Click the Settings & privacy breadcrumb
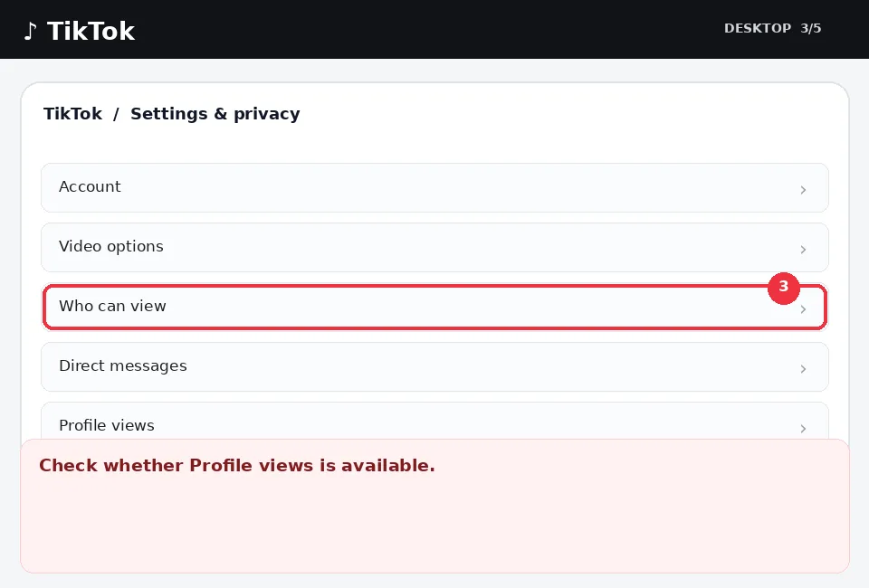869x588 pixels. [215, 113]
